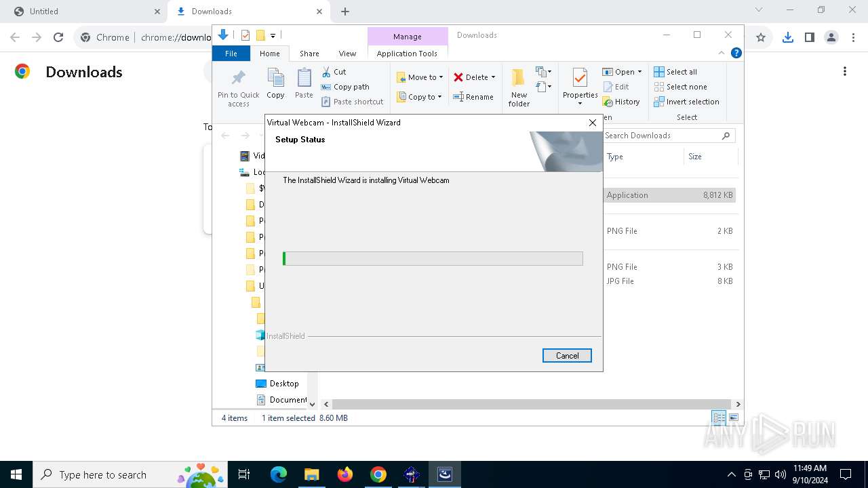This screenshot has width=868, height=488.
Task: Open the New item dropdown icon
Action: pos(543,72)
